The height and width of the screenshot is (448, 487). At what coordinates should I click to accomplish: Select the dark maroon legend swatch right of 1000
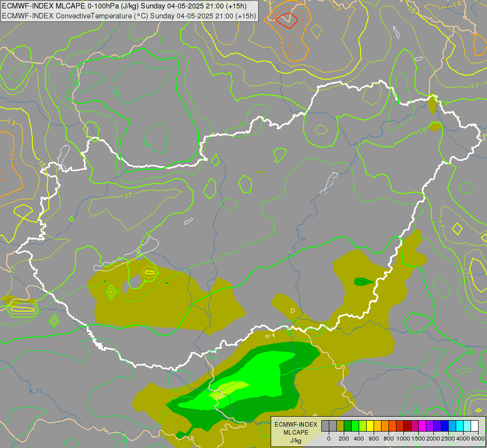(407, 426)
